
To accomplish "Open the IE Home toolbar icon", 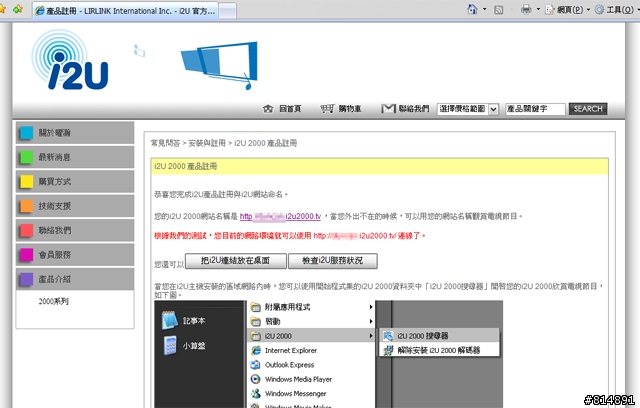I will [472, 9].
